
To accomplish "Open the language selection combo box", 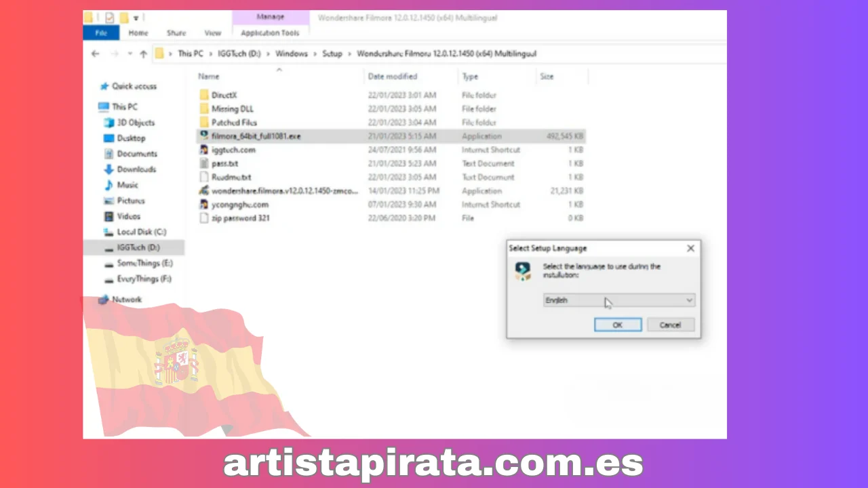I will tap(619, 300).
